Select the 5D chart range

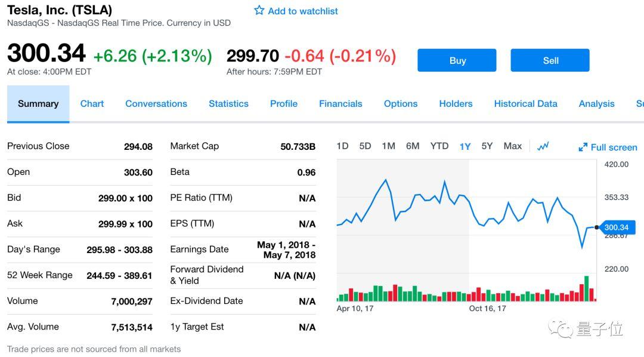pyautogui.click(x=365, y=146)
